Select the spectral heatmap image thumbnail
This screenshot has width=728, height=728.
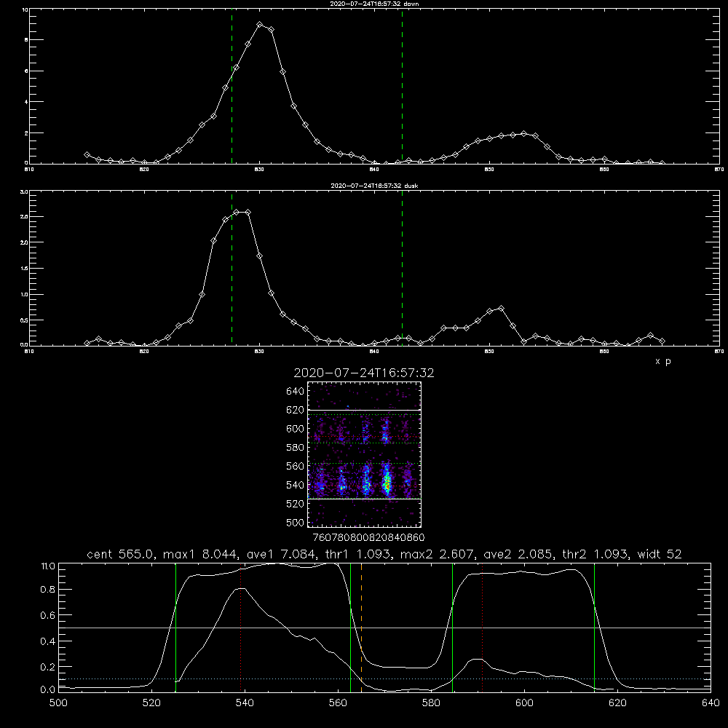point(364,454)
